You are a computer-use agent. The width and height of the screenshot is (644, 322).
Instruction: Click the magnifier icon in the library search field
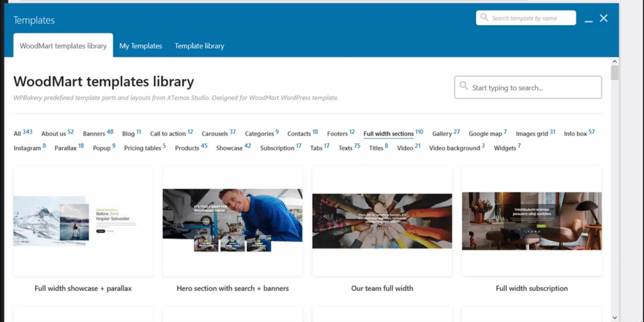click(464, 86)
